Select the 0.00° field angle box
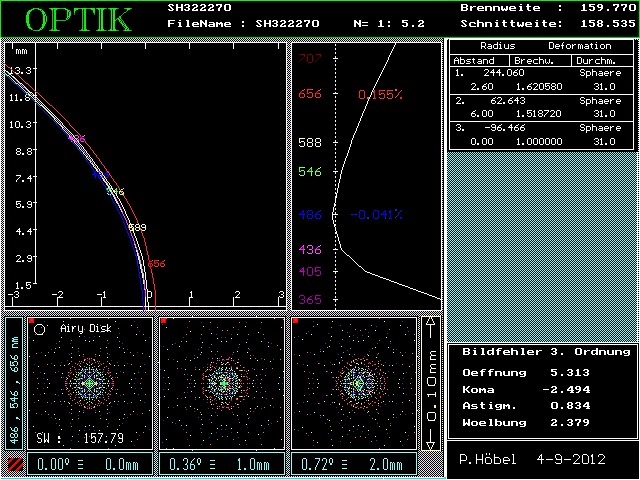This screenshot has height=480, width=640. (88, 464)
